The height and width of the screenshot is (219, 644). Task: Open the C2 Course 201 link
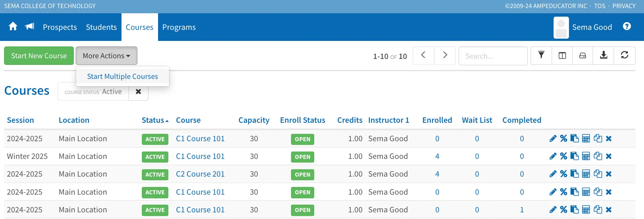(x=200, y=174)
